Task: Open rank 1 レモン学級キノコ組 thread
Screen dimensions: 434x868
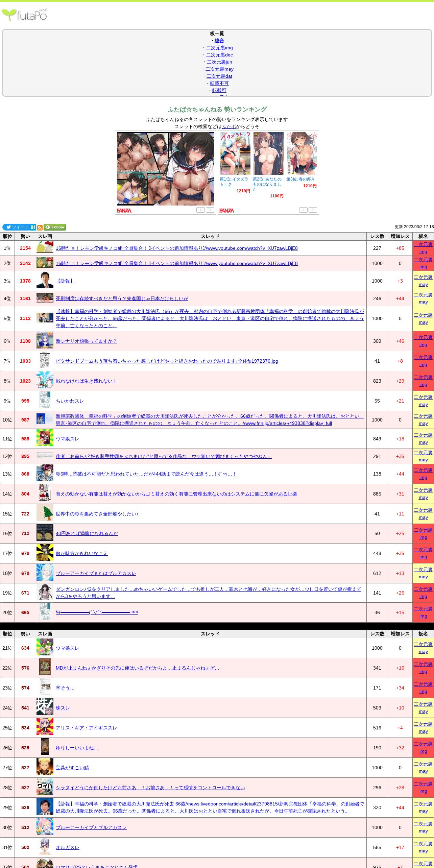Action: coord(177,248)
